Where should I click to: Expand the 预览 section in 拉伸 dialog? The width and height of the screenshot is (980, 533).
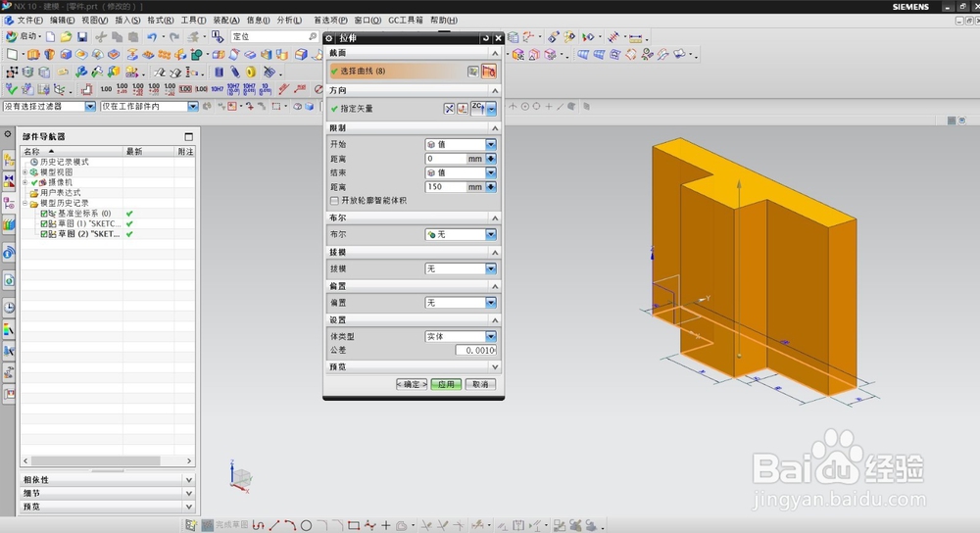tap(495, 366)
